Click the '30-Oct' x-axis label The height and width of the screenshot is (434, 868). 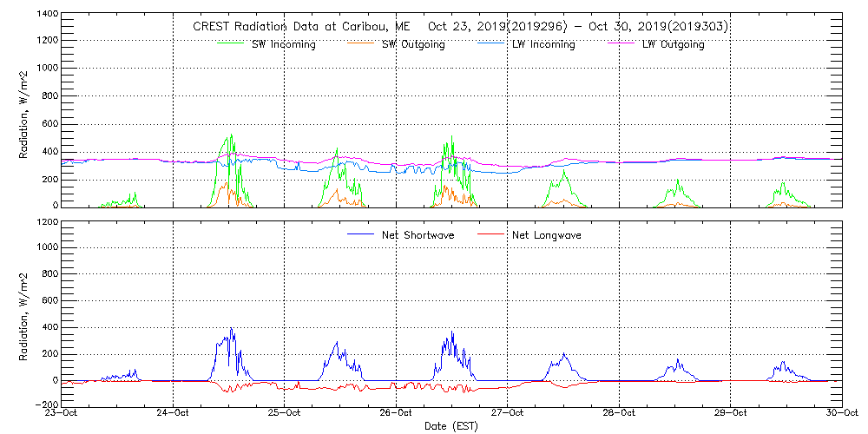pyautogui.click(x=841, y=413)
